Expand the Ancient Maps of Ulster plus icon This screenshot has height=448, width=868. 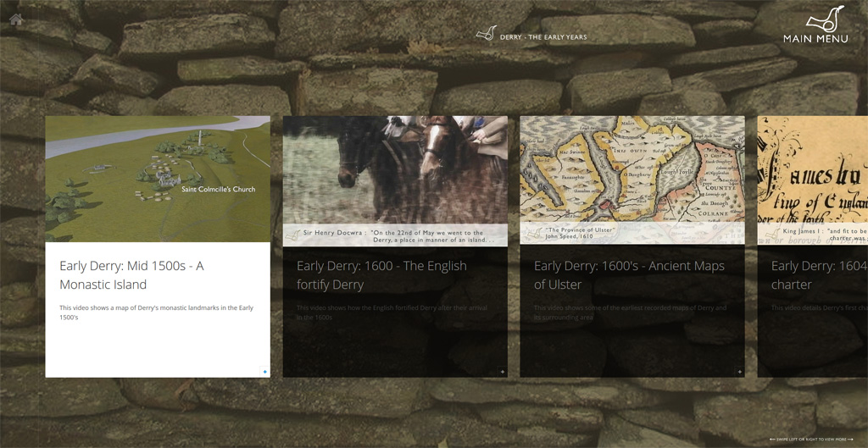coord(739,372)
